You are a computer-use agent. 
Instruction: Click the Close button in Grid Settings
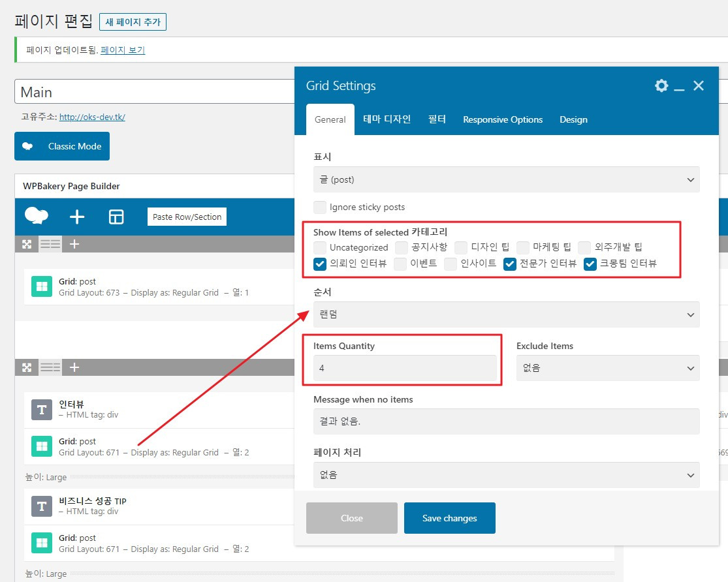click(352, 518)
